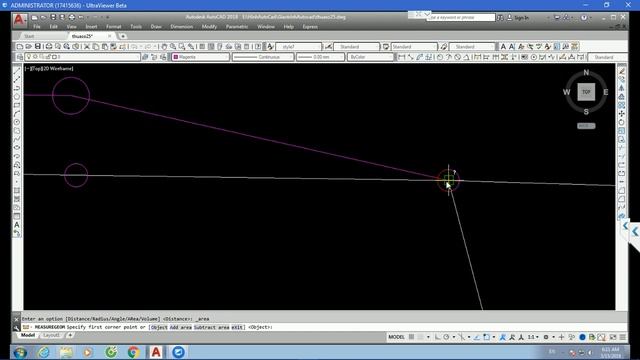
Task: Switch to the Model tab
Action: tap(28, 336)
